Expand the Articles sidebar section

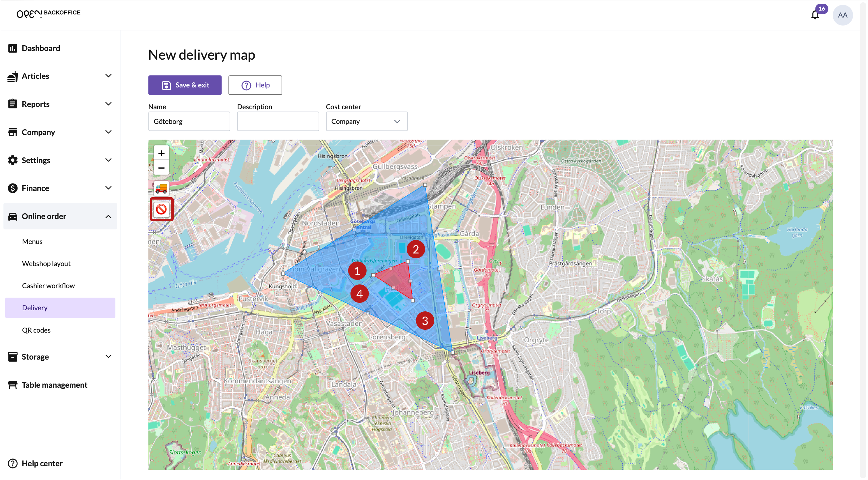[108, 76]
